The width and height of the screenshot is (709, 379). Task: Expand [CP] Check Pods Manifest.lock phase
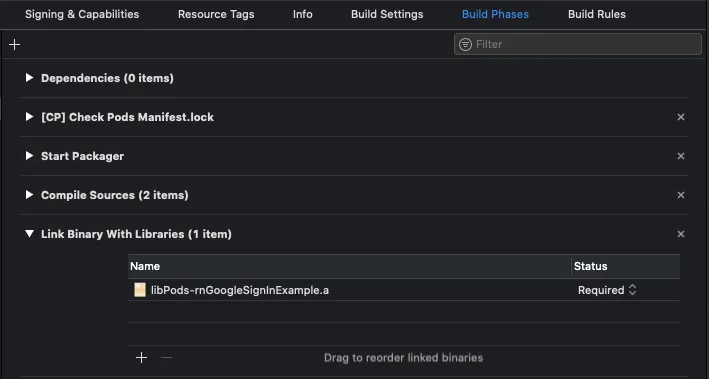coord(29,117)
